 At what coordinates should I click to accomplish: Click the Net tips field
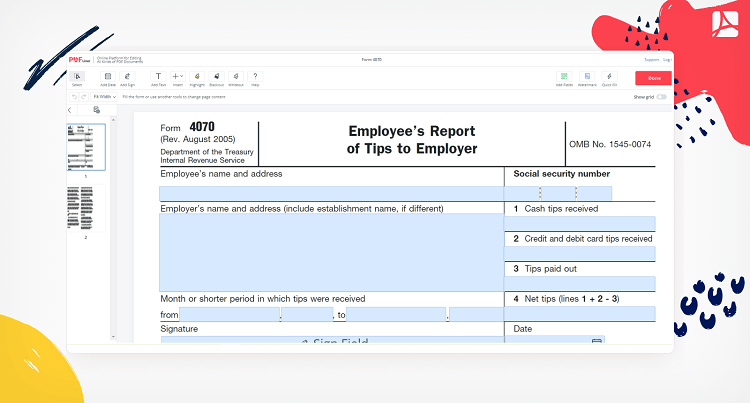(x=580, y=314)
